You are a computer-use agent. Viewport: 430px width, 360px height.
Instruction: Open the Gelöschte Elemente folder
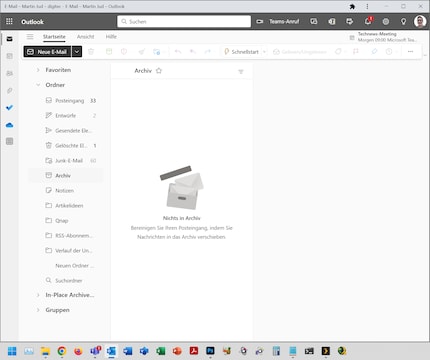(x=66, y=145)
